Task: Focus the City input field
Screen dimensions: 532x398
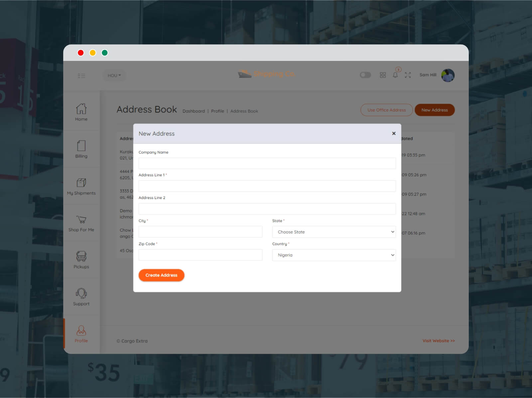Action: pos(200,232)
